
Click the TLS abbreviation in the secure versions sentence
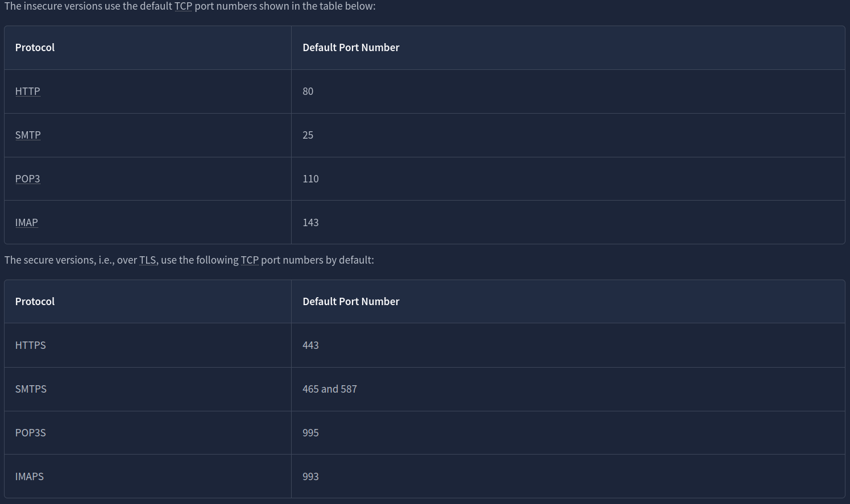tap(147, 260)
